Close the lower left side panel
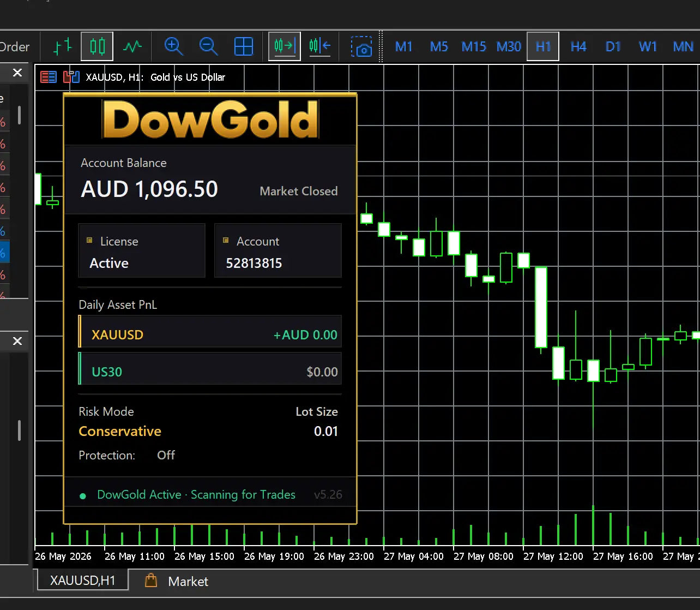Screen dimensions: 700x610 [17, 341]
